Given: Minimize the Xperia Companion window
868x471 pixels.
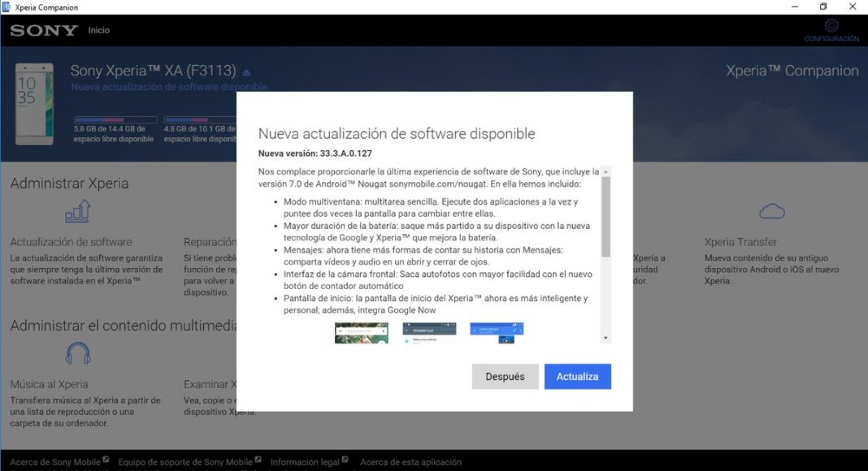Looking at the screenshot, I should (x=795, y=7).
